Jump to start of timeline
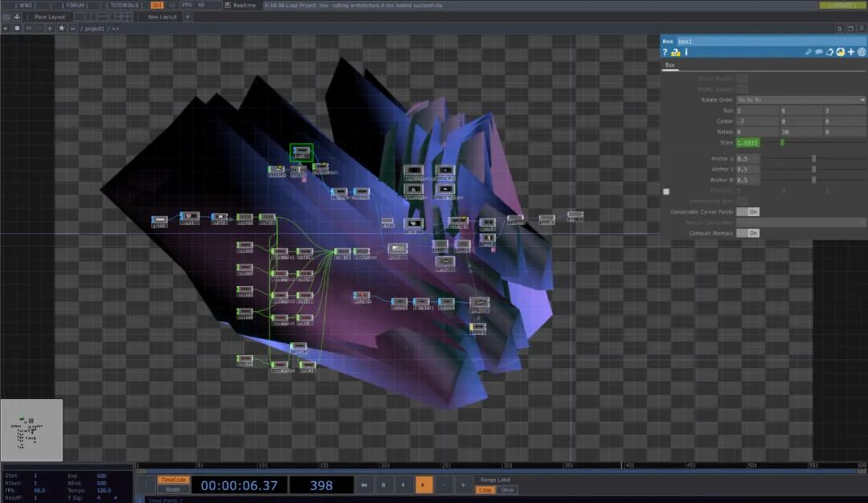The height and width of the screenshot is (503, 868). [364, 485]
